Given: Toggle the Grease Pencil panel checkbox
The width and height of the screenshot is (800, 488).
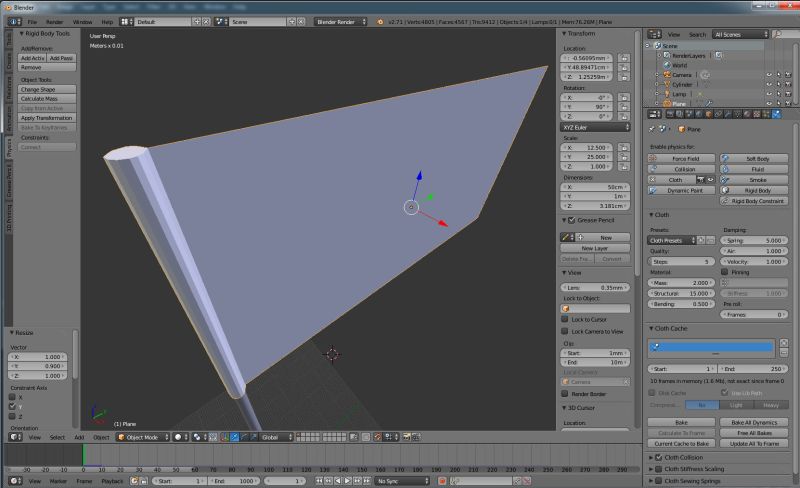Looking at the screenshot, I should 571,220.
